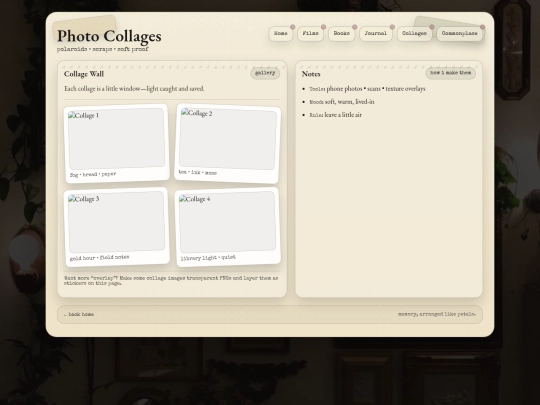Click the 'Each collage is a little window' sentence

(x=134, y=89)
